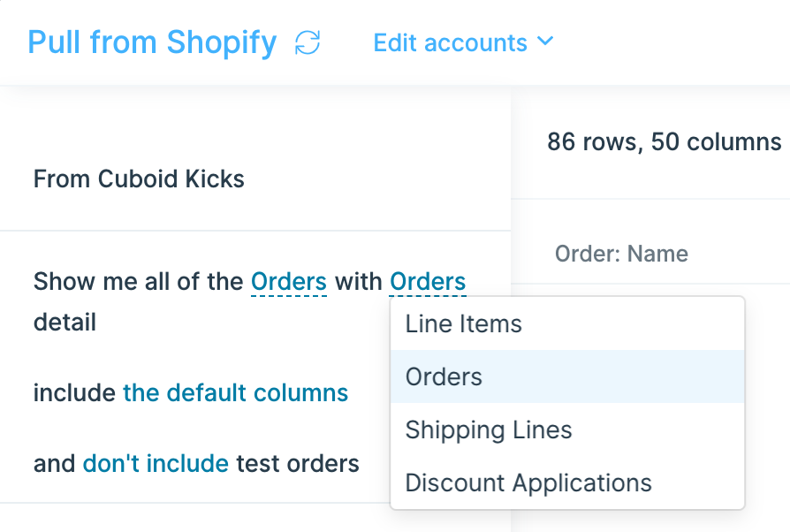The width and height of the screenshot is (790, 532).
Task: Select the highlighted Orders option in the list
Action: point(444,377)
